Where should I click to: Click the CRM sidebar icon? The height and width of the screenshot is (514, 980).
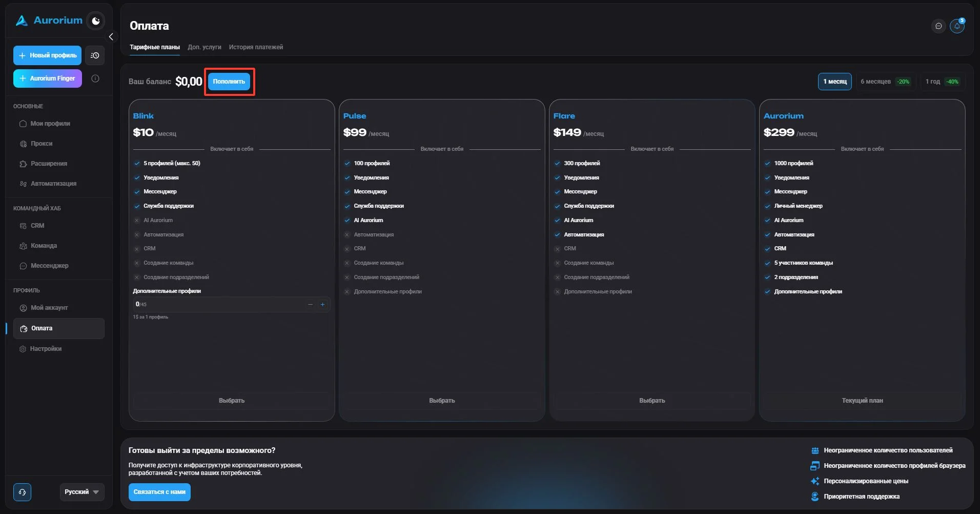coord(23,226)
